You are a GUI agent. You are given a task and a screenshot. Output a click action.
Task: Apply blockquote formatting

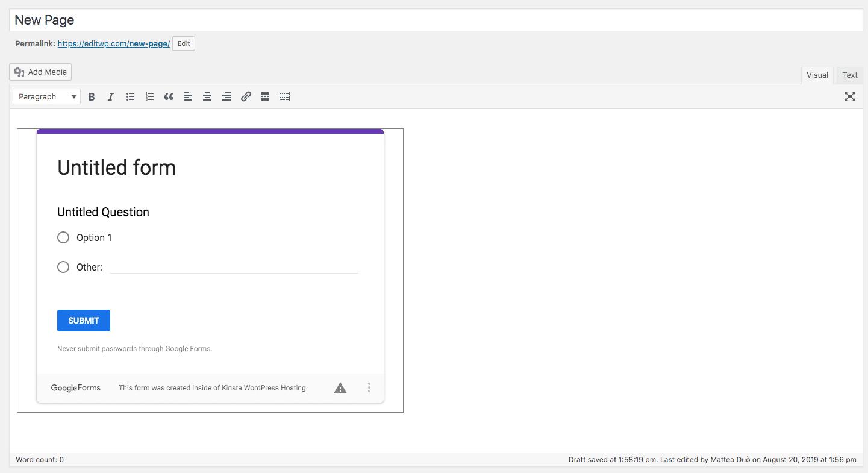[168, 96]
